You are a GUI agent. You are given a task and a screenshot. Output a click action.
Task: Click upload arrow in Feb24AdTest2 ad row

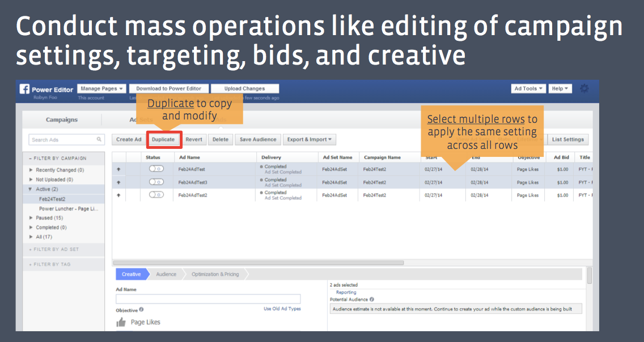click(x=118, y=195)
